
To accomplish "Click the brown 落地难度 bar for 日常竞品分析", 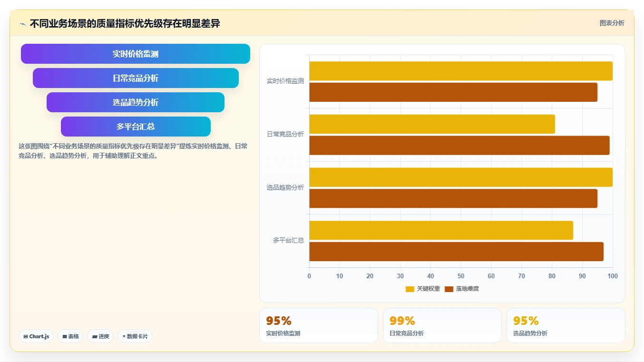I will [459, 146].
